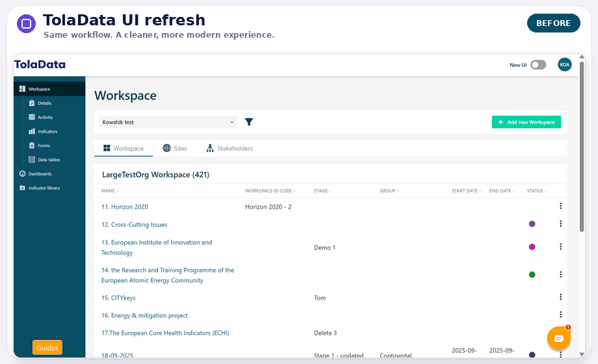
Task: Open Data tables in the sidebar
Action: [49, 159]
